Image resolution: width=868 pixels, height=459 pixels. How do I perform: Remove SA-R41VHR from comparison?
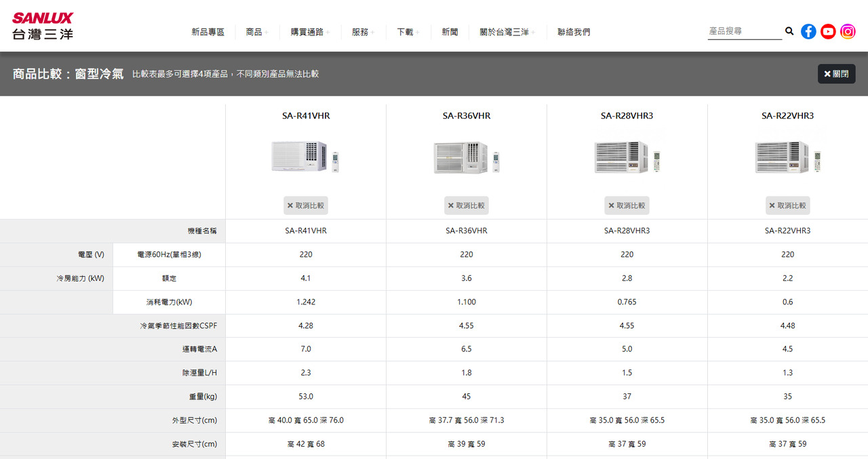[x=306, y=205]
